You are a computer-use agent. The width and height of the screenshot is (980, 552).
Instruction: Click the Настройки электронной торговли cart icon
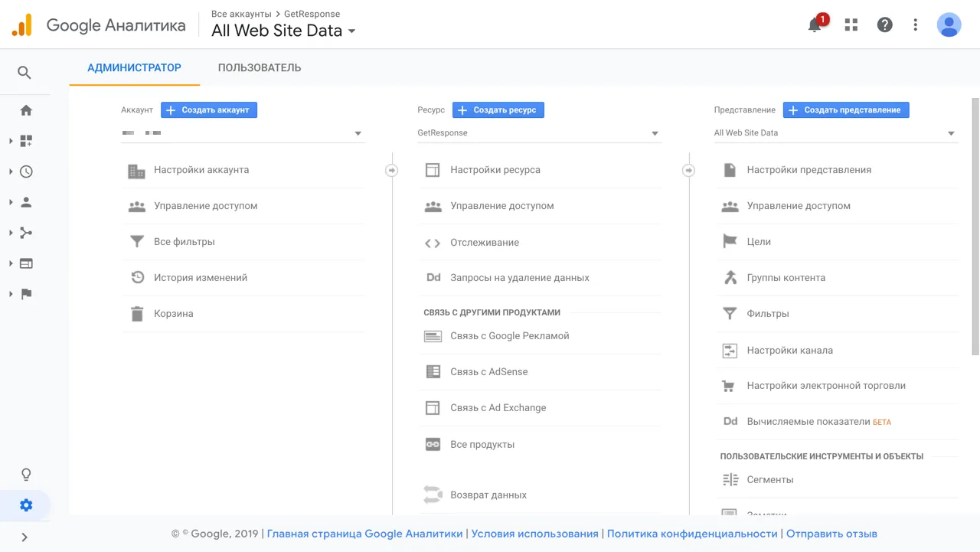(x=730, y=386)
